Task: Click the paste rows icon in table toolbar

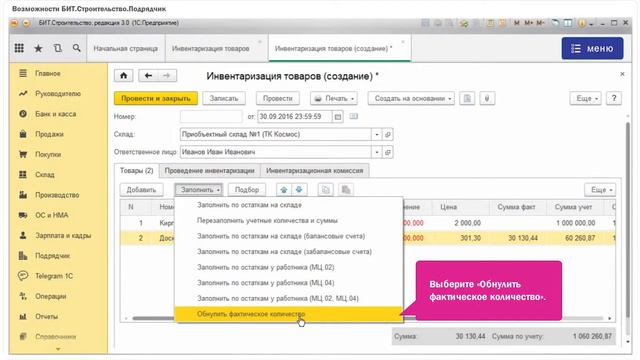Action: [x=346, y=190]
